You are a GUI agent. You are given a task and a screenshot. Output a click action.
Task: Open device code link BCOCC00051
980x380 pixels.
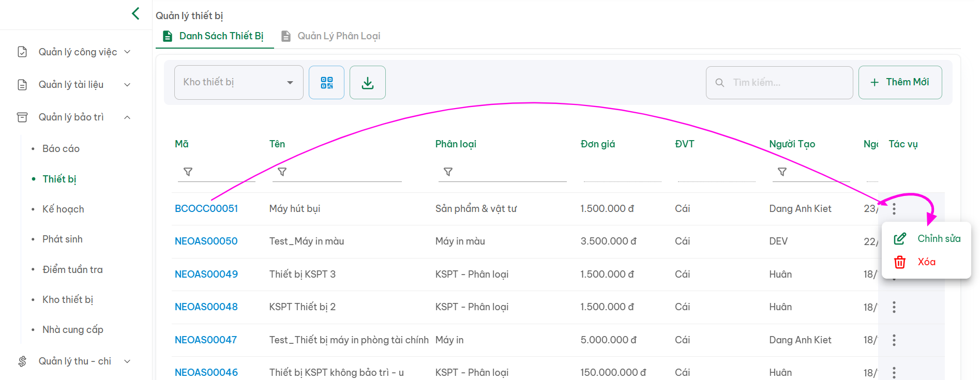coord(206,209)
